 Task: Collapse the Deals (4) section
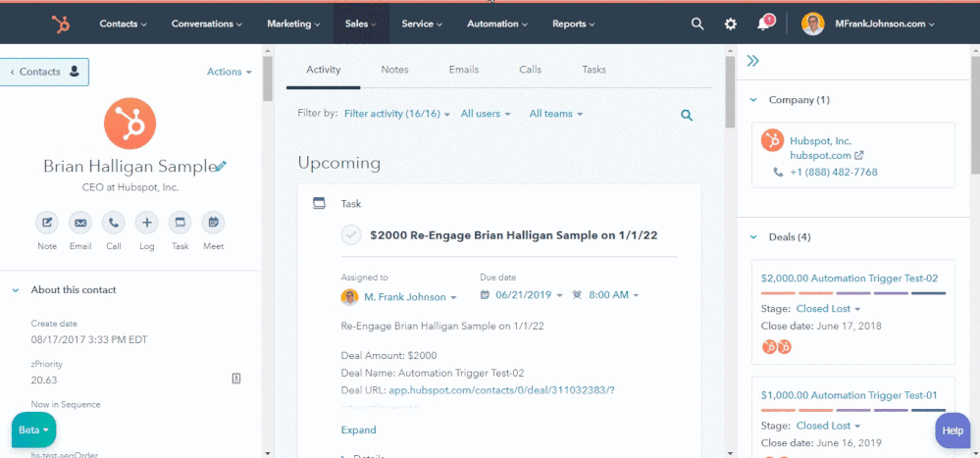click(x=753, y=236)
